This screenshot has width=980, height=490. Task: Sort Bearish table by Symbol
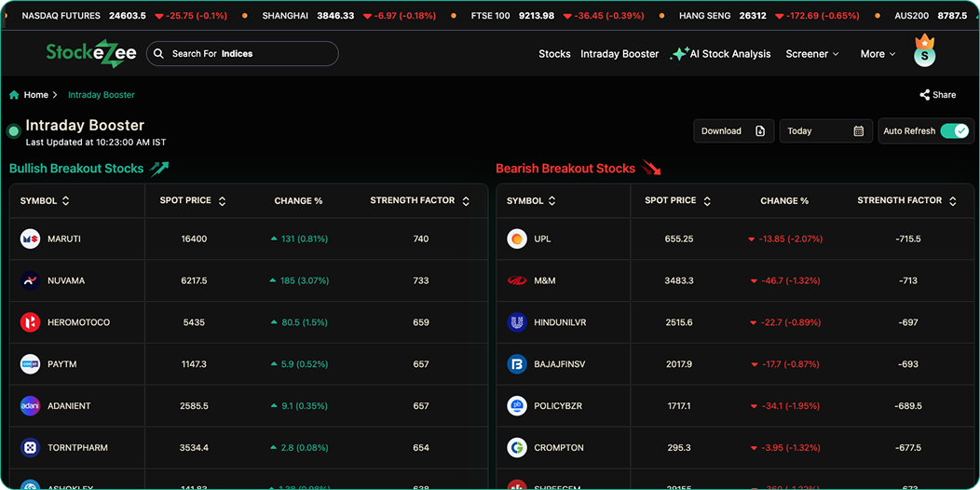(x=551, y=201)
